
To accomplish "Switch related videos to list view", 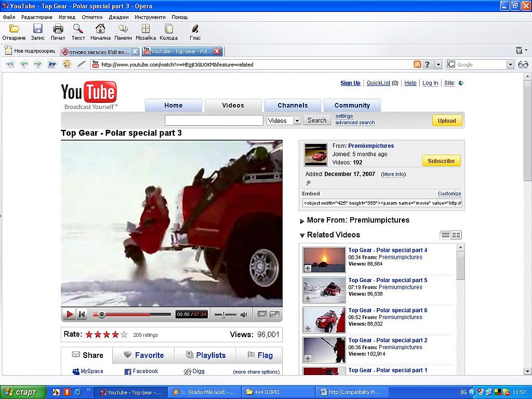I will (x=445, y=235).
